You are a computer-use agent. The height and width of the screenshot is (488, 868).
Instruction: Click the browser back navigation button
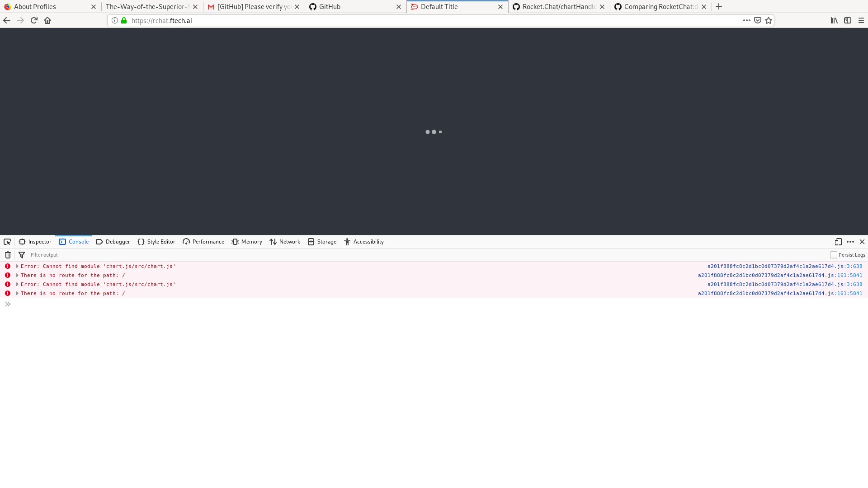pos(7,20)
